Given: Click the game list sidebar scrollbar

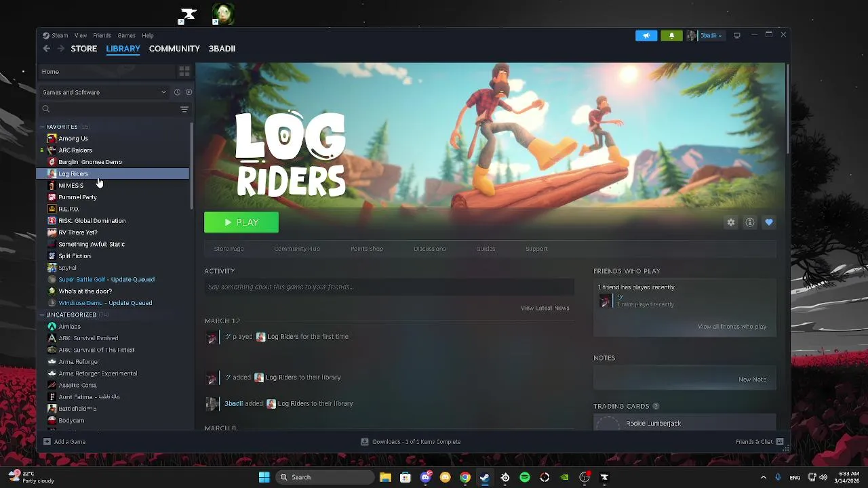Looking at the screenshot, I should (x=192, y=166).
